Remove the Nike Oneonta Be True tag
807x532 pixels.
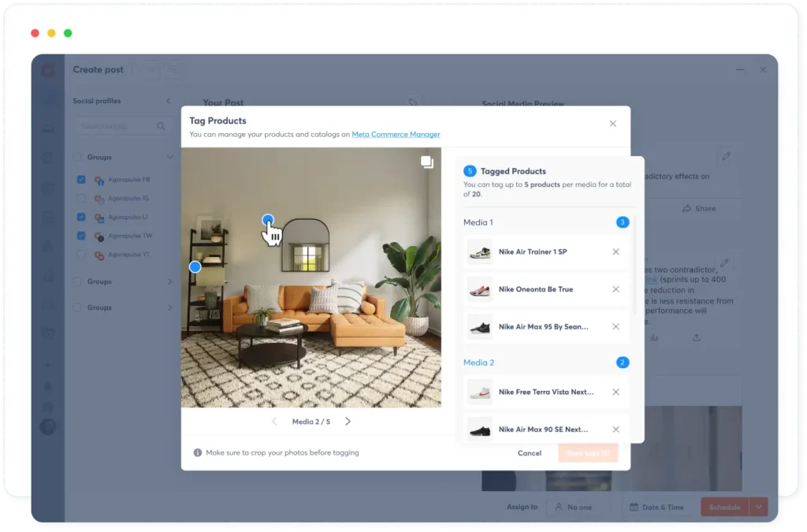615,289
